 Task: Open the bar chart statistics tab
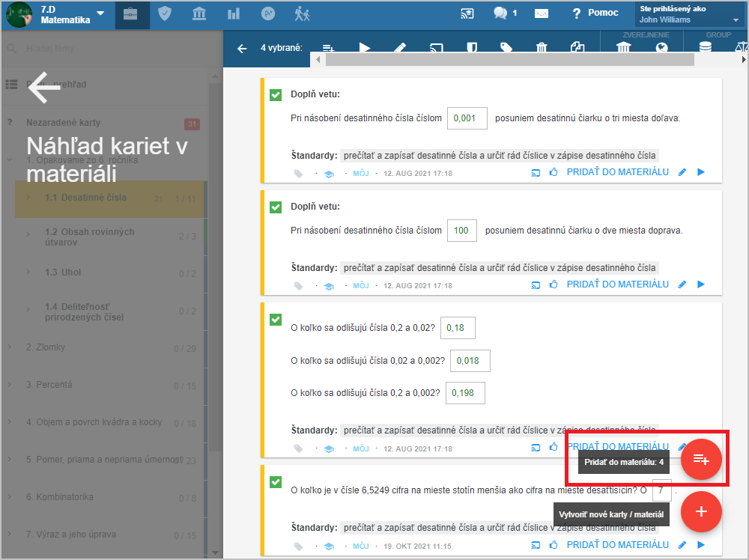[234, 14]
